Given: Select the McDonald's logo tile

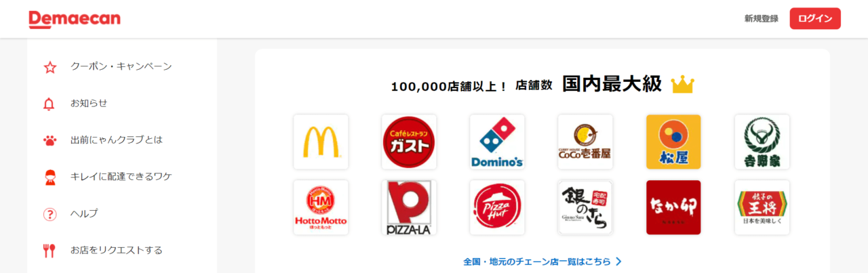Looking at the screenshot, I should coord(321,142).
